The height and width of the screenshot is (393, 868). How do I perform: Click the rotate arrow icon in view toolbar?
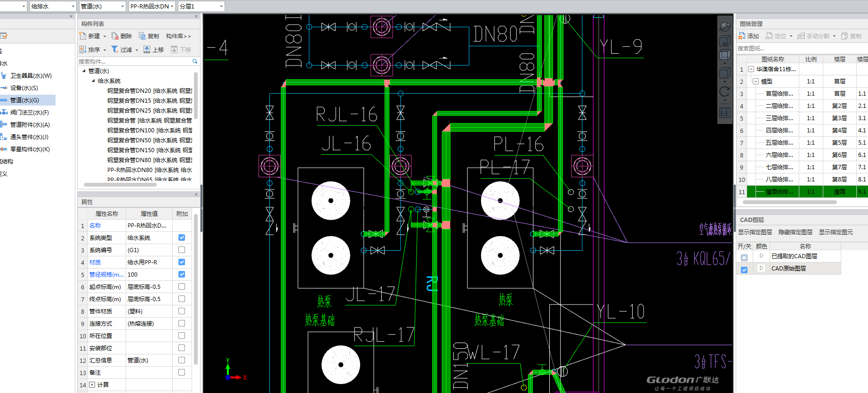725,91
